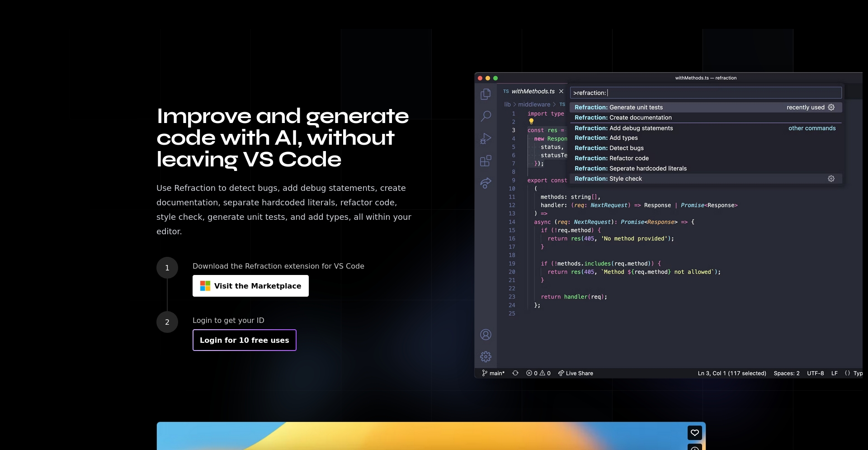Open Run and Debug icon

pyautogui.click(x=486, y=138)
